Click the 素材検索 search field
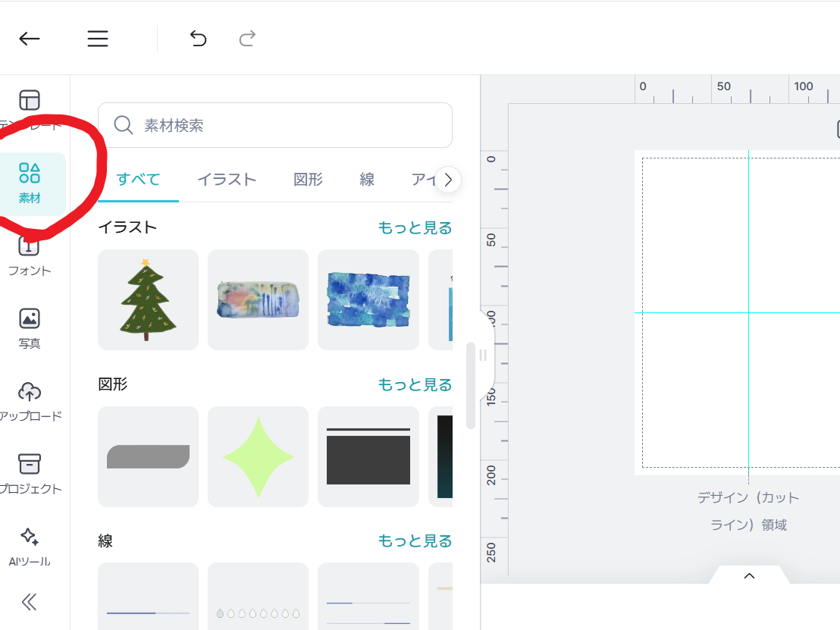The height and width of the screenshot is (630, 840). click(275, 125)
